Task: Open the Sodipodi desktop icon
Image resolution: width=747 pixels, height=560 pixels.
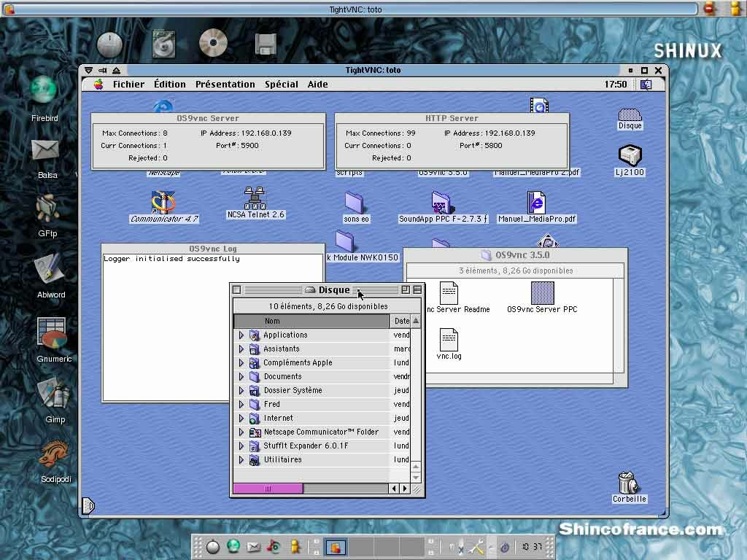Action: click(x=54, y=454)
